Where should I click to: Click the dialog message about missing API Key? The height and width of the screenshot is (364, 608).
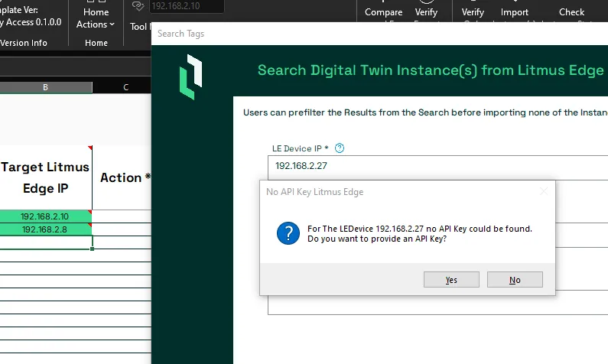tap(420, 234)
